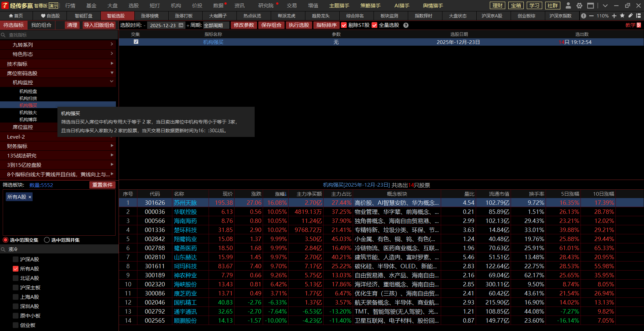Click the 执行选股 button
The image size is (644, 331).
[299, 25]
